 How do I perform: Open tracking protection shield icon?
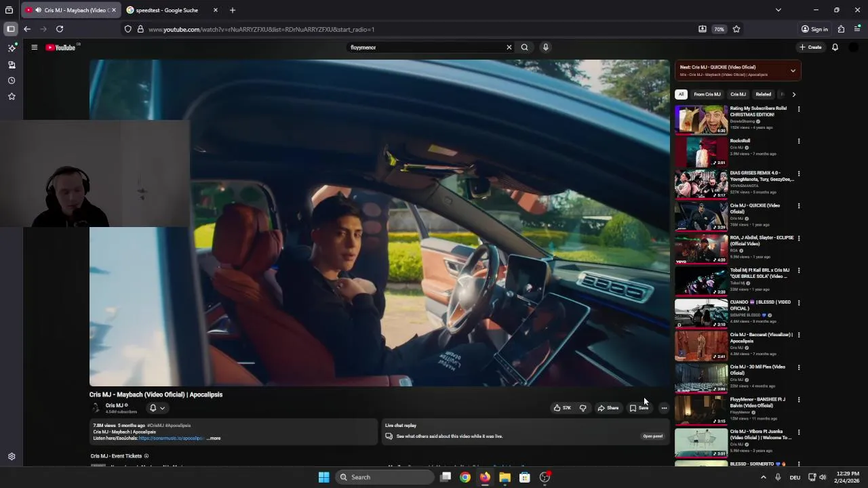(x=127, y=29)
